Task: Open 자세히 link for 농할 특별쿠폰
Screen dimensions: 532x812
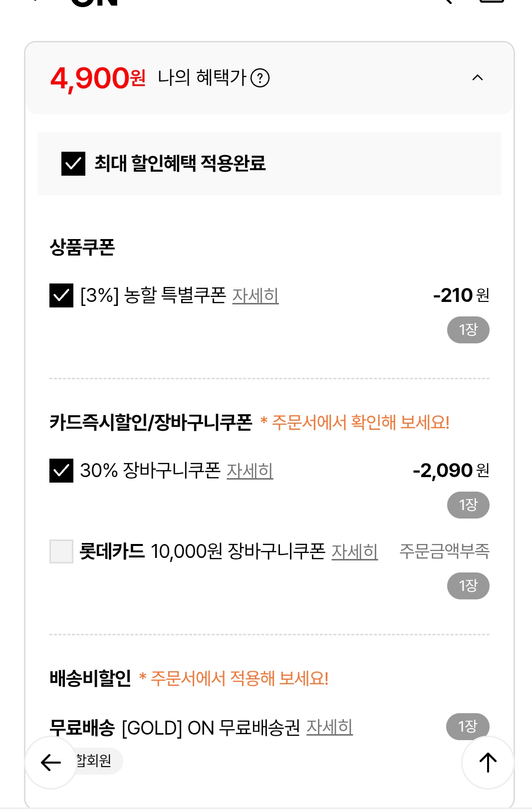Action: [256, 295]
